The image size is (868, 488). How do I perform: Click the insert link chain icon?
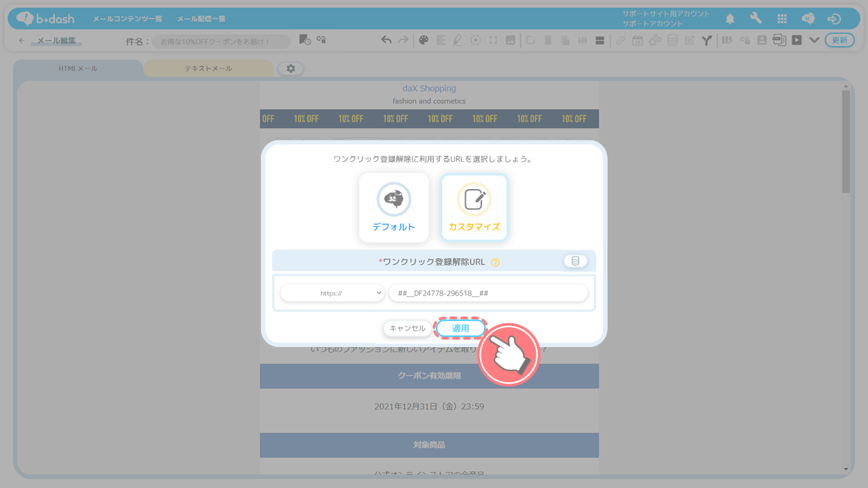(x=620, y=41)
